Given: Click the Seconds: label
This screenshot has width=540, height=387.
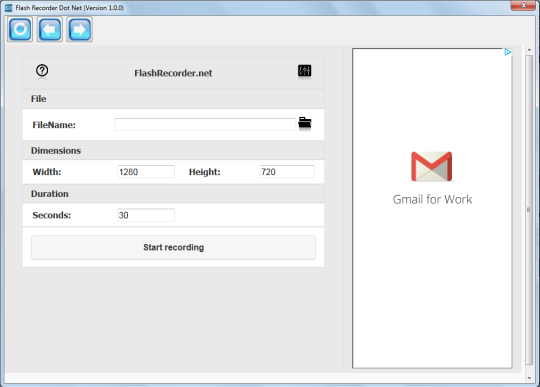Looking at the screenshot, I should [x=52, y=215].
